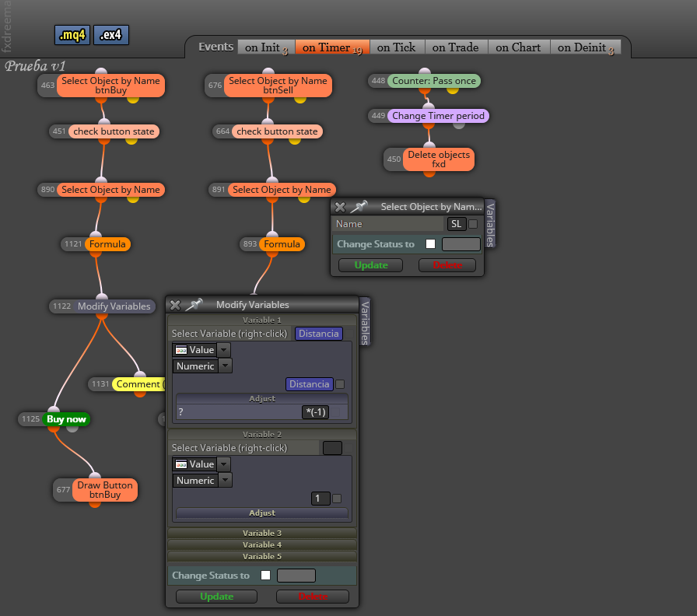
Task: Click status value field in Select Object panel
Action: click(461, 244)
